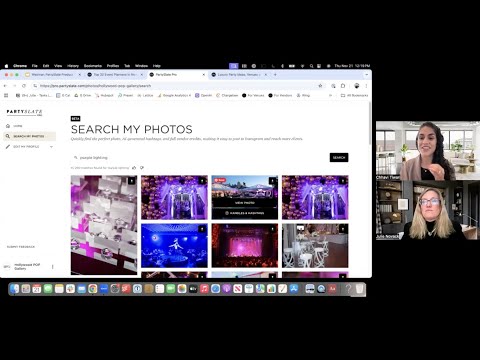Click the purple lighting search field
The width and height of the screenshot is (480, 360).
coord(199,157)
